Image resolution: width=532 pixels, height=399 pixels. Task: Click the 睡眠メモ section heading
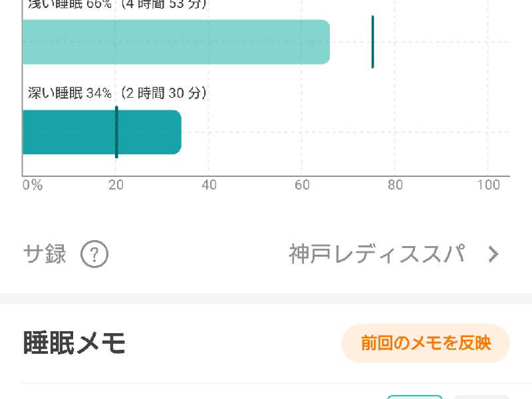pyautogui.click(x=74, y=343)
